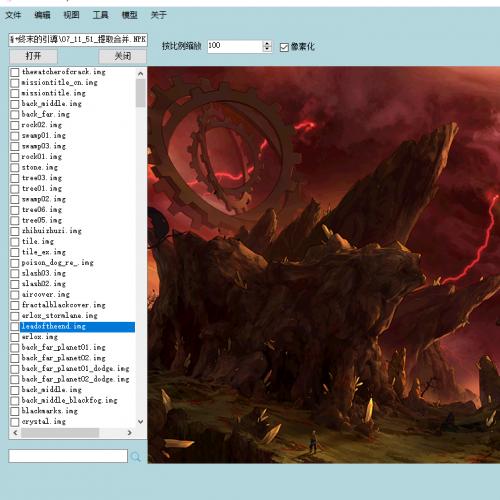Viewport: 500px width, 500px height.
Task: Click the magnifier search icon
Action: click(136, 457)
